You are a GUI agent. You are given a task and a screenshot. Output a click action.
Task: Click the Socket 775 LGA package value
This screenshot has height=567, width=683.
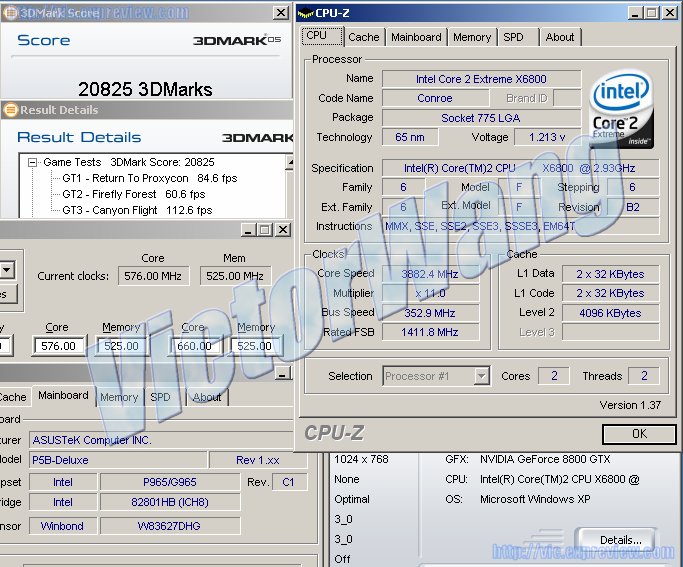(x=481, y=118)
